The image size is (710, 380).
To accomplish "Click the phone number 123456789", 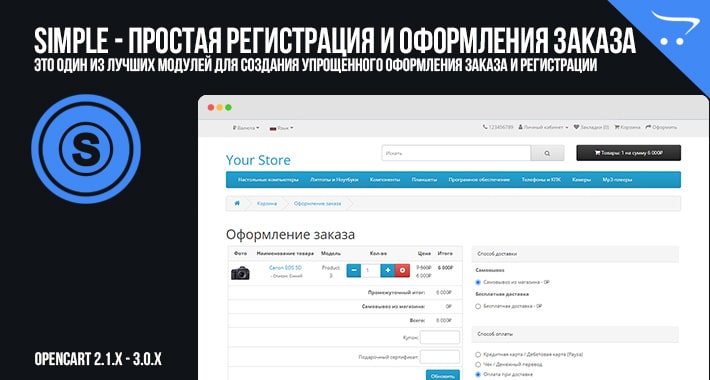I will tap(498, 127).
